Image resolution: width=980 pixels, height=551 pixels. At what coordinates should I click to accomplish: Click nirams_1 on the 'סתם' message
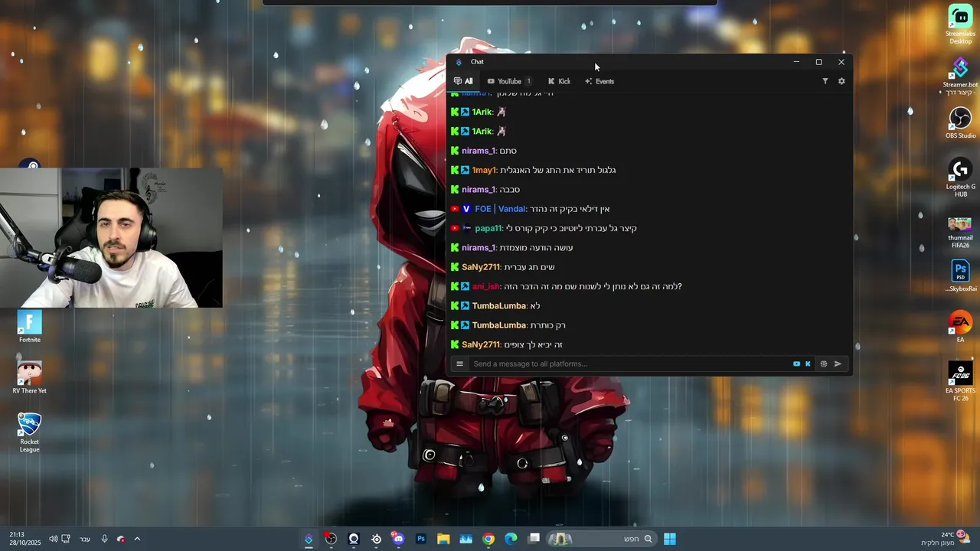tap(479, 151)
